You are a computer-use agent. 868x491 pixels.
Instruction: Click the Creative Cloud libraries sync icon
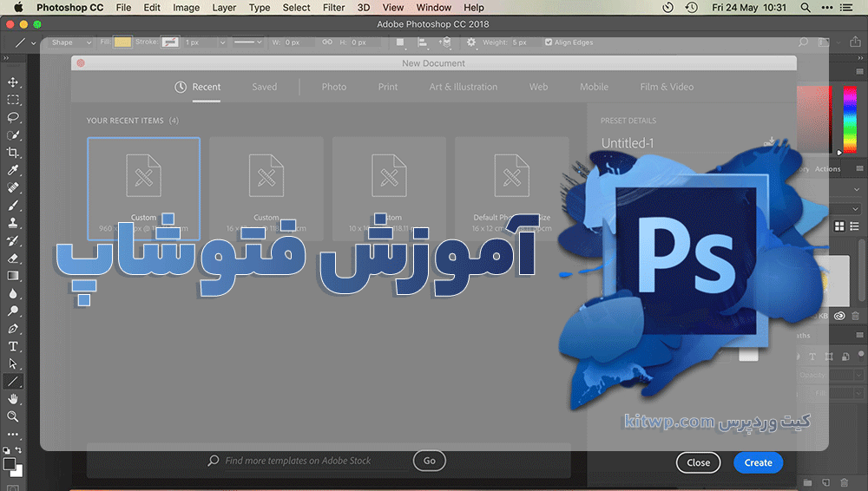point(839,316)
